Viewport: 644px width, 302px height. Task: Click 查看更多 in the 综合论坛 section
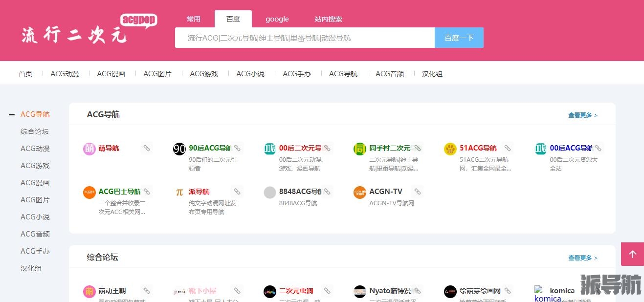583,258
